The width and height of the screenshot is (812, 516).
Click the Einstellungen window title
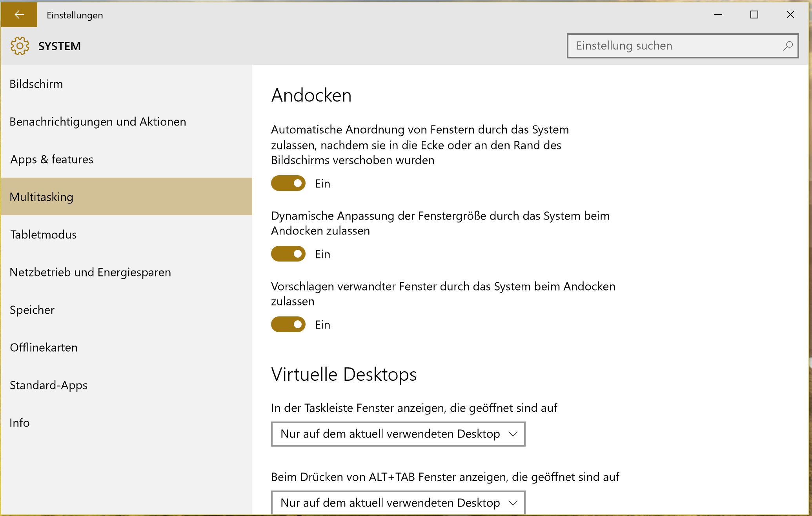75,15
